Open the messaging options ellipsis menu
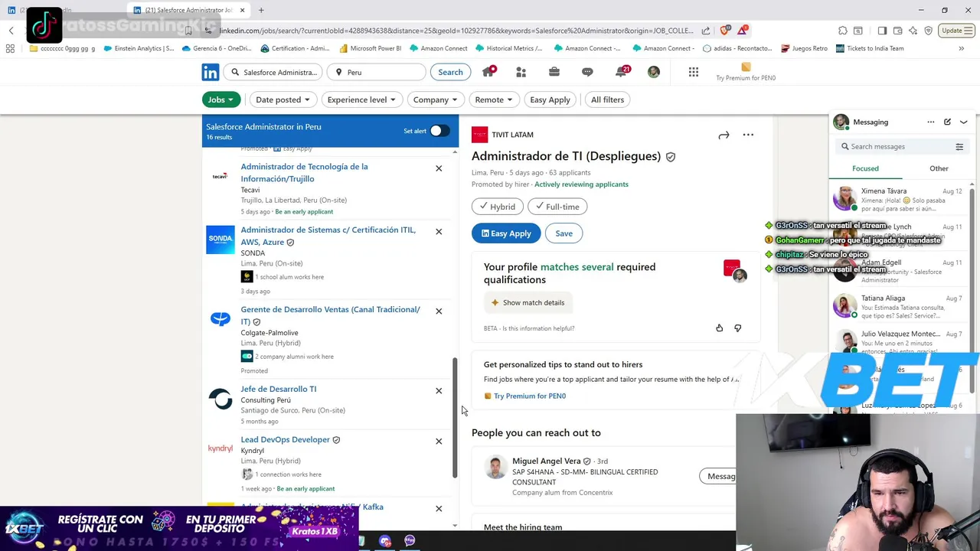This screenshot has height=551, width=980. tap(931, 122)
